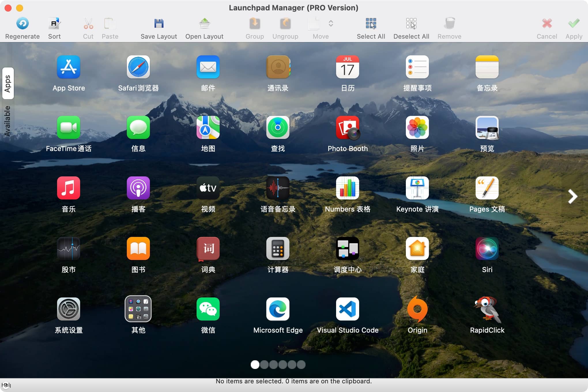Click the Regenerate toolbar icon
Viewport: 588px width, 392px height.
[x=22, y=24]
